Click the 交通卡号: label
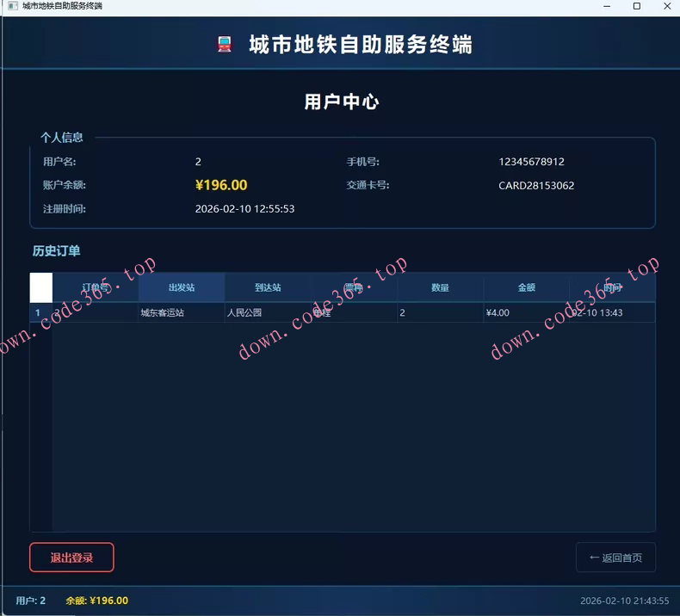680x616 pixels. click(368, 185)
